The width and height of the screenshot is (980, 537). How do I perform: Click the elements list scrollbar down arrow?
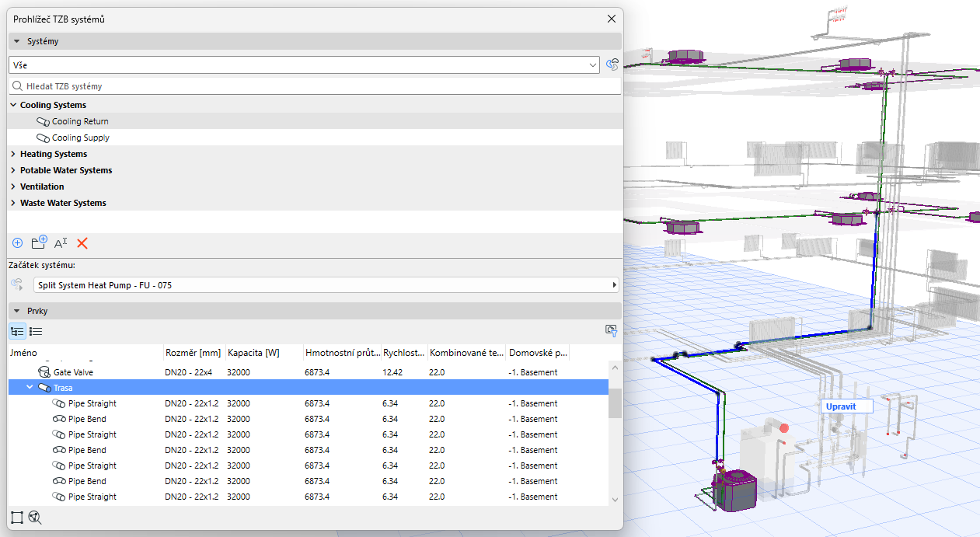click(x=615, y=500)
